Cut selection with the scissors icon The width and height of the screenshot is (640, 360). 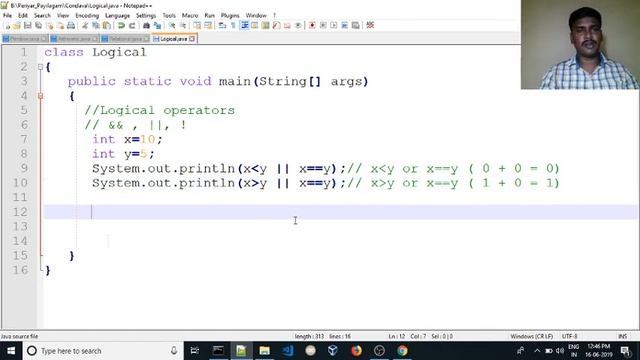point(85,25)
